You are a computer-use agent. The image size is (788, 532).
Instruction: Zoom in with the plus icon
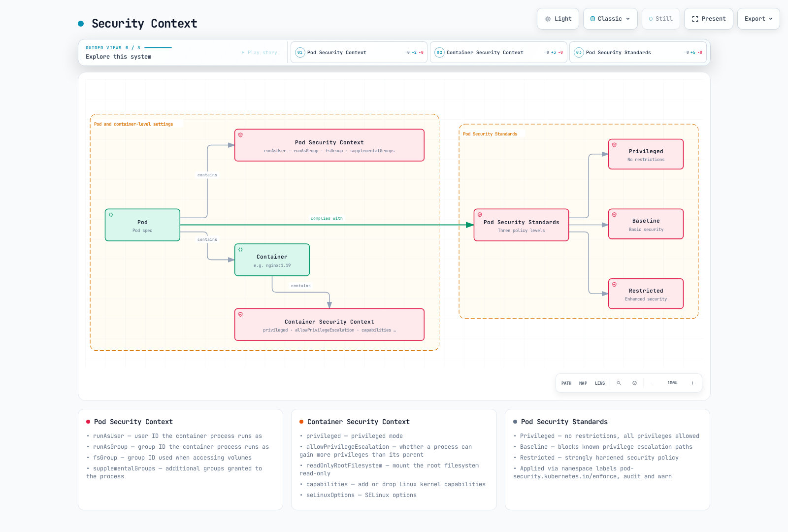tap(692, 383)
